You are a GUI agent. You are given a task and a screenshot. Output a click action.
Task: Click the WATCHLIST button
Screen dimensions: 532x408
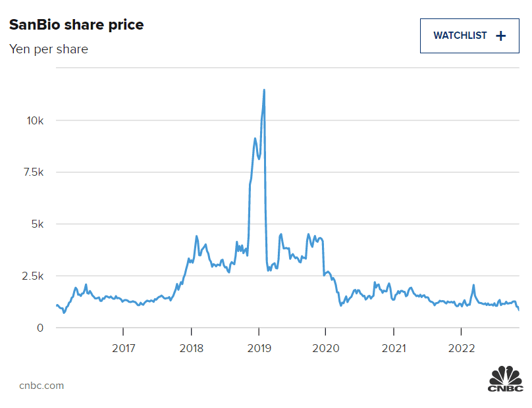[x=469, y=36]
